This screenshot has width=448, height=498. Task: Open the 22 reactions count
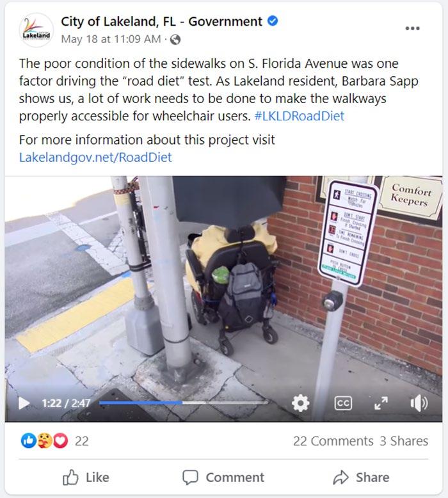click(x=82, y=441)
